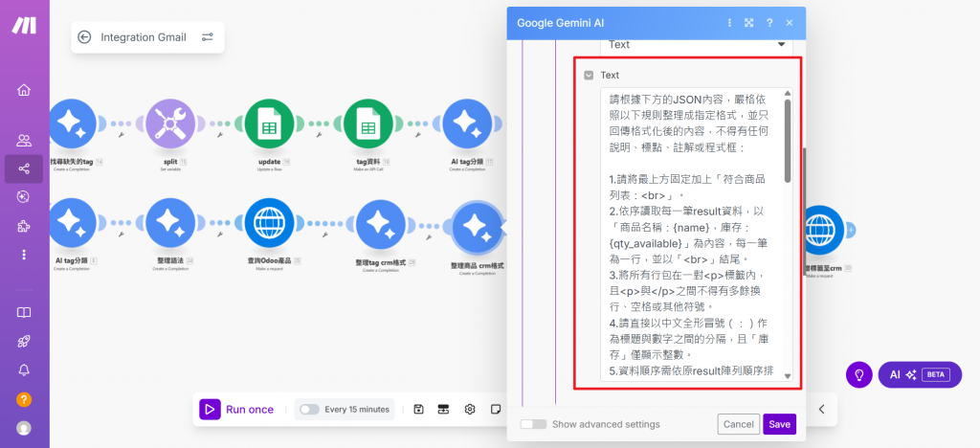Image resolution: width=980 pixels, height=448 pixels.
Task: Select the 標籤至crm HTTP module
Action: tap(820, 230)
